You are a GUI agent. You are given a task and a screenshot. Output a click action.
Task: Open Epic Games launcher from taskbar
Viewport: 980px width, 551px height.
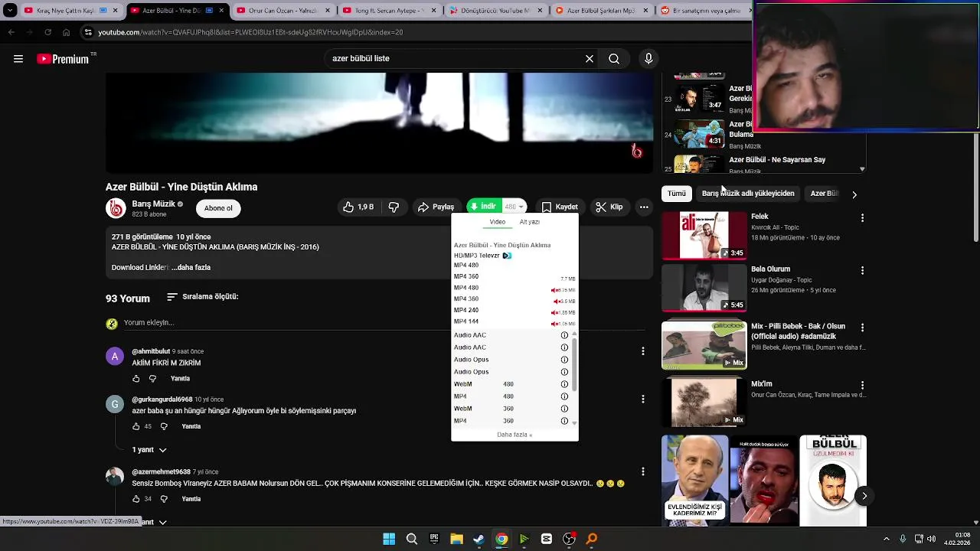coord(434,539)
